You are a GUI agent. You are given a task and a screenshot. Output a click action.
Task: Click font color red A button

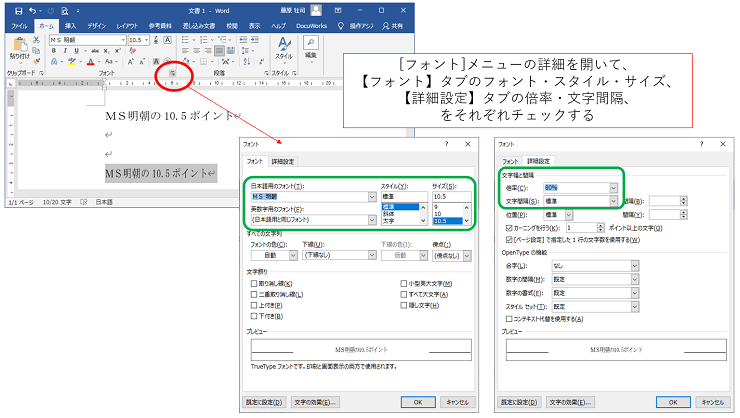[91, 61]
